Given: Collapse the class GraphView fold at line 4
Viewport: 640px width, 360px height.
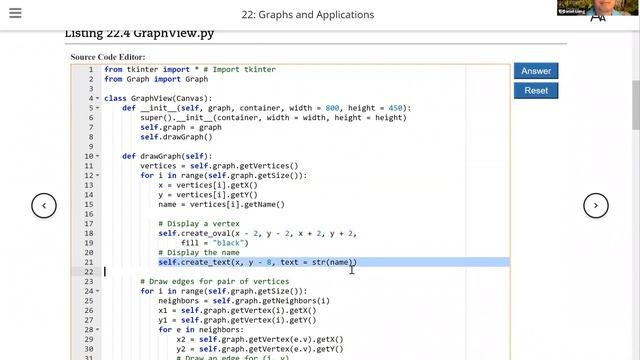Looking at the screenshot, I should click(x=98, y=98).
